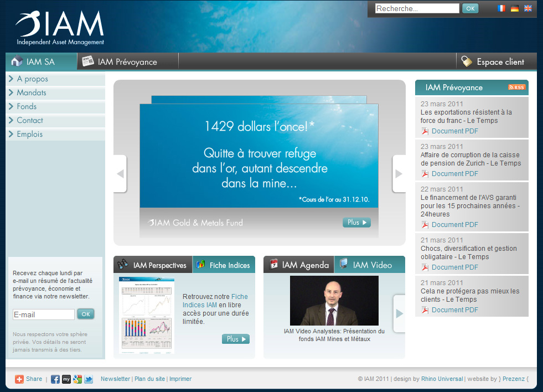Submit newsletter email with the OK button
The image size is (543, 392).
point(86,314)
